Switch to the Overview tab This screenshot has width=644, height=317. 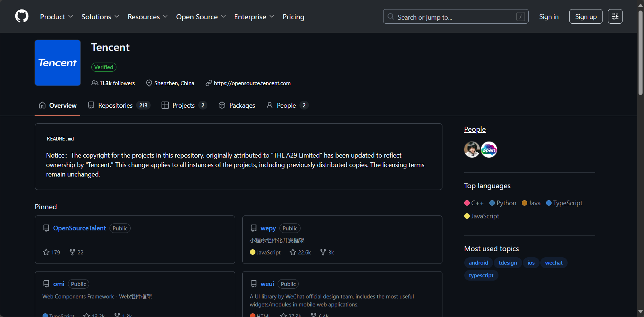point(57,105)
